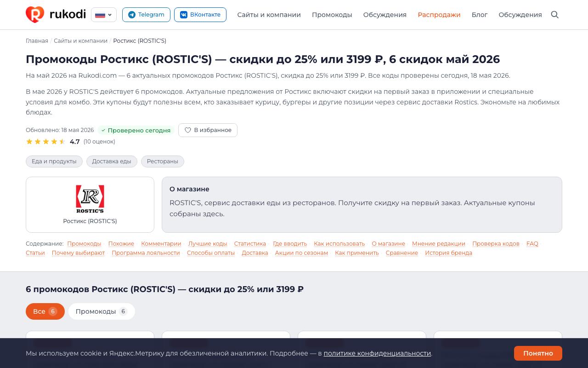The width and height of the screenshot is (588, 368).
Task: Jump to Комментарии section
Action: pos(161,244)
